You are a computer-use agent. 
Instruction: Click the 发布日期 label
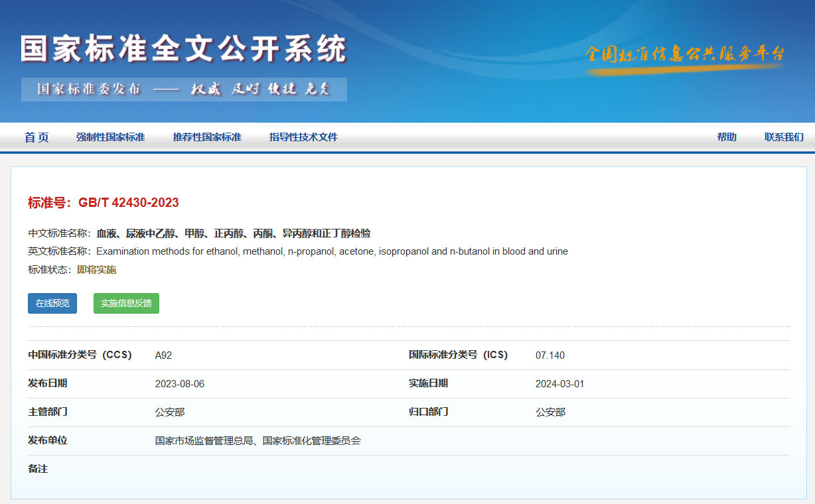[x=48, y=383]
